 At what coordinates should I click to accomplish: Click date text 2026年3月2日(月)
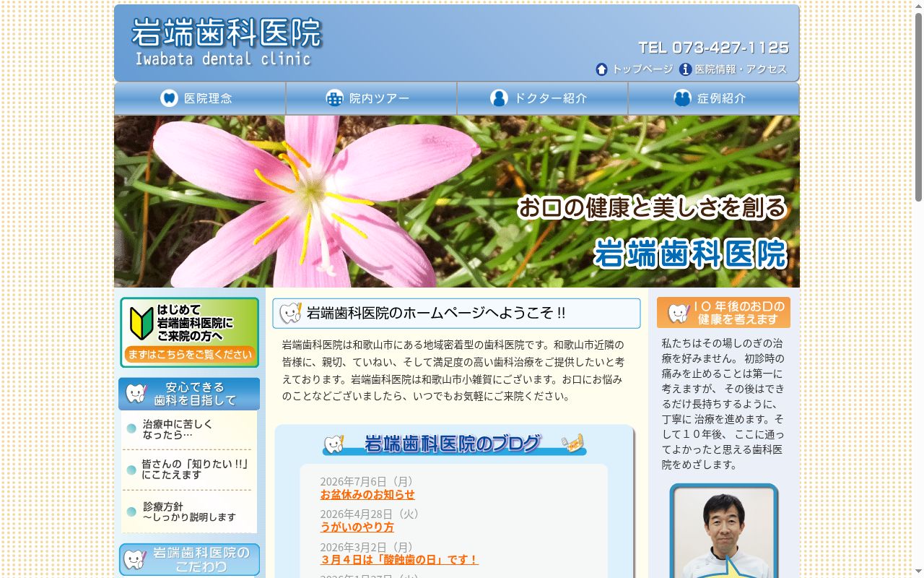(368, 547)
